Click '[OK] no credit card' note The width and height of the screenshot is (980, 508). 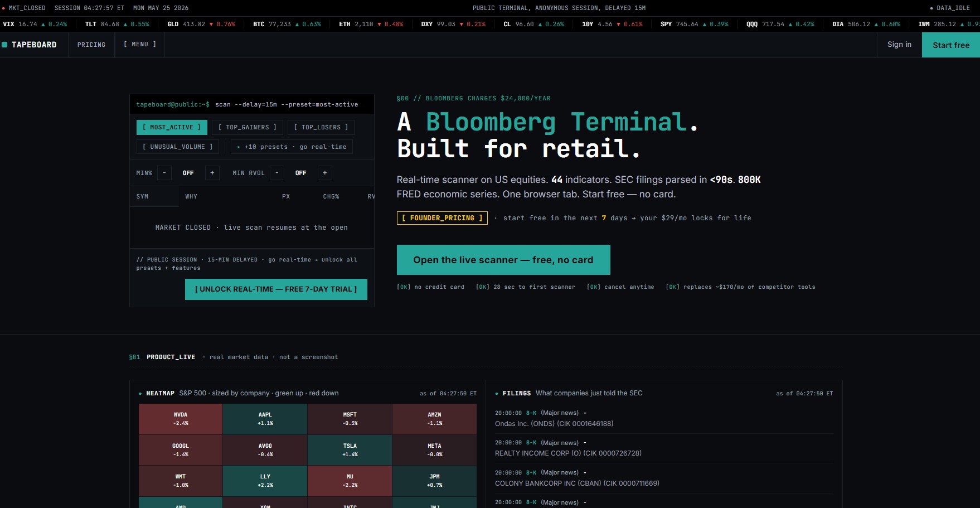[430, 287]
